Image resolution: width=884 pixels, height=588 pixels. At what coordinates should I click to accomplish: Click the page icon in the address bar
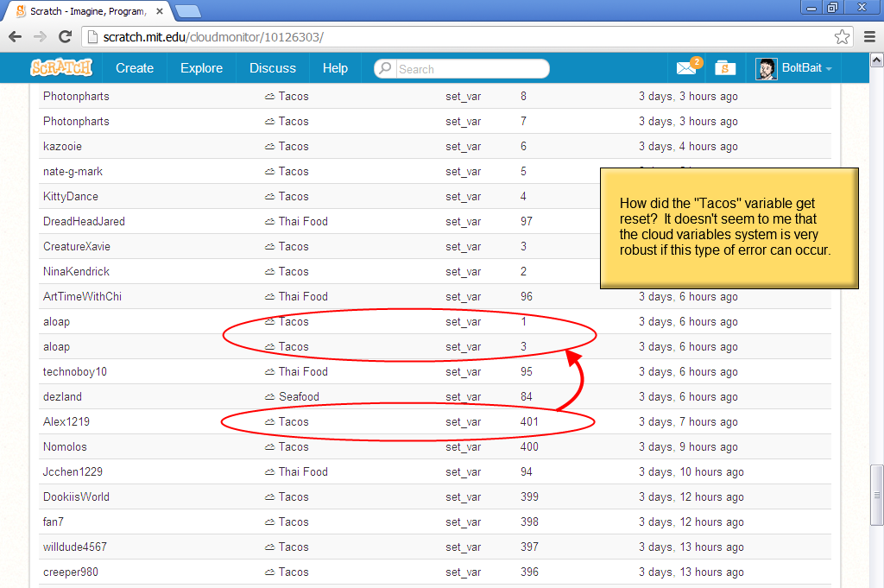coord(92,37)
